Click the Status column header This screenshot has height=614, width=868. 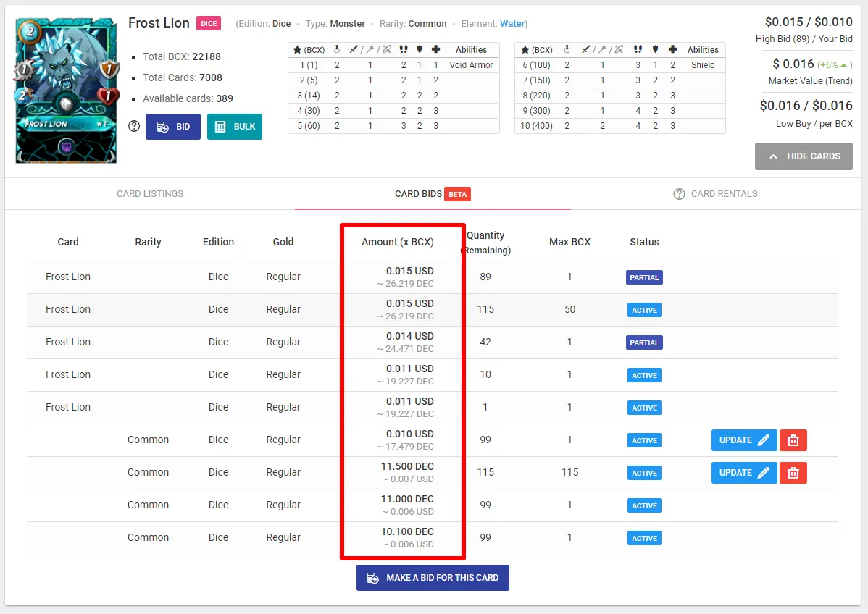coord(644,242)
